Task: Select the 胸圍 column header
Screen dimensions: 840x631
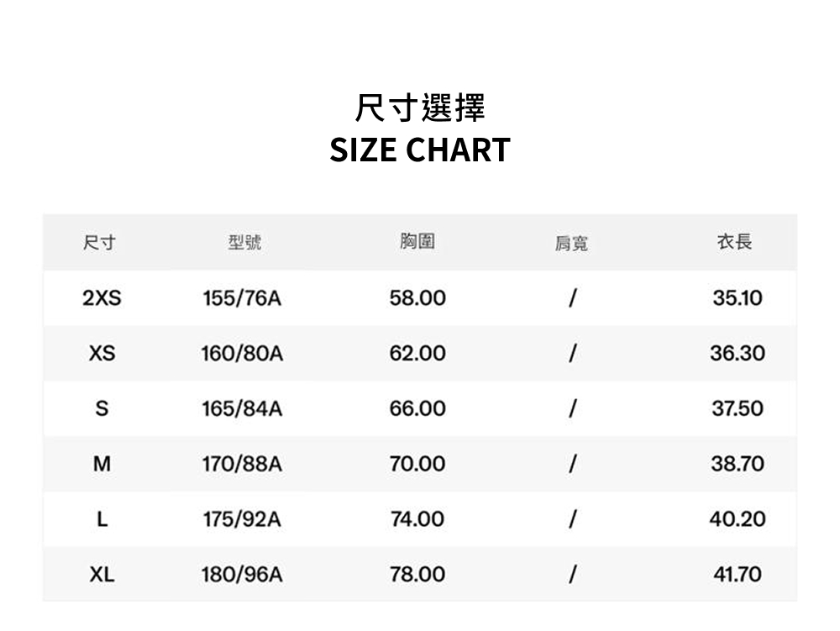Action: [417, 242]
